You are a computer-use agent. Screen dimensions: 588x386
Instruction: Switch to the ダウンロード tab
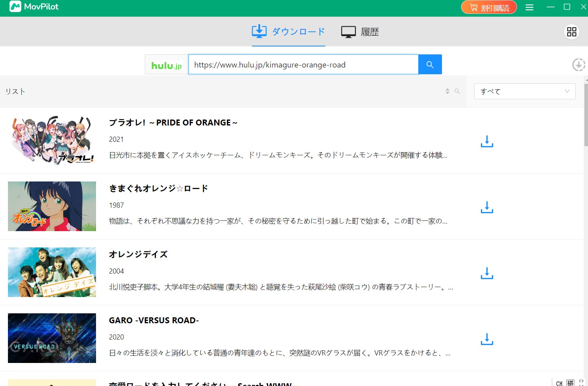tap(288, 31)
